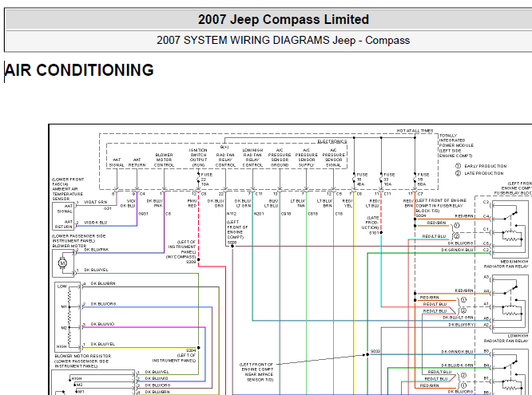Image resolution: width=532 pixels, height=395 pixels.
Task: Click the 'FUSE 33 10A' symbol
Action: 387,180
